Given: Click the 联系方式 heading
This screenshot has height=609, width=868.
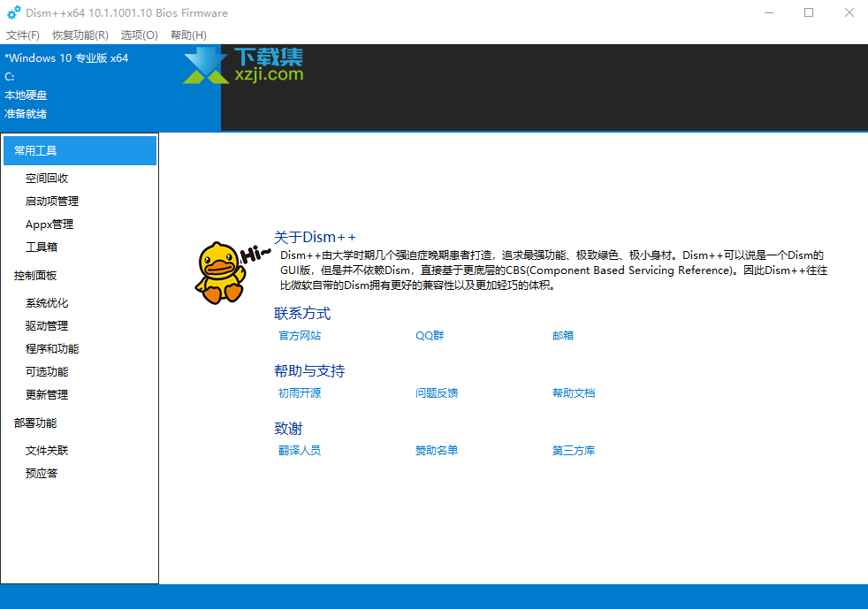Looking at the screenshot, I should coord(302,314).
